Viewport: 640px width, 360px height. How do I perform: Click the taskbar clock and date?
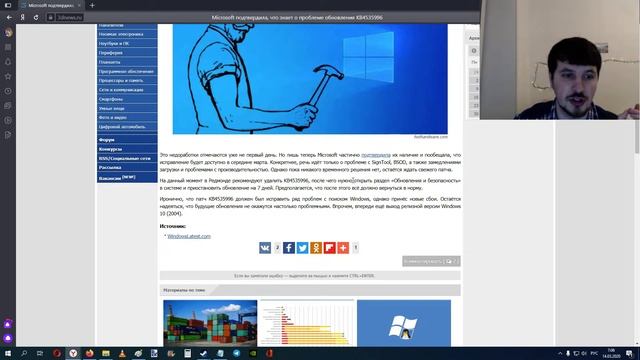(x=611, y=353)
